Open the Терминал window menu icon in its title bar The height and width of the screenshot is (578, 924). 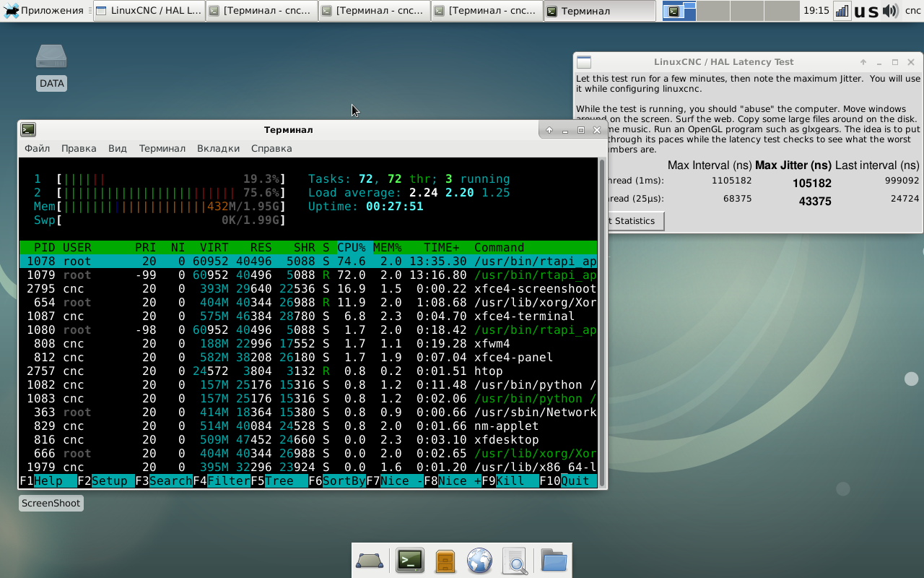[x=28, y=129]
